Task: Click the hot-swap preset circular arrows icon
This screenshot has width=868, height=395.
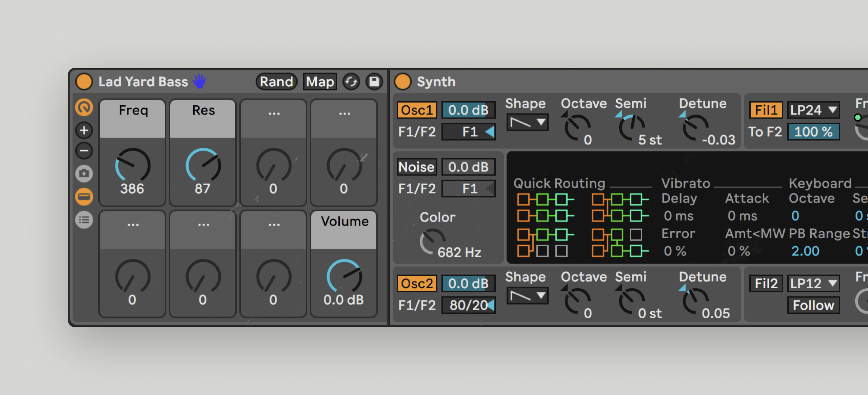Action: tap(351, 82)
